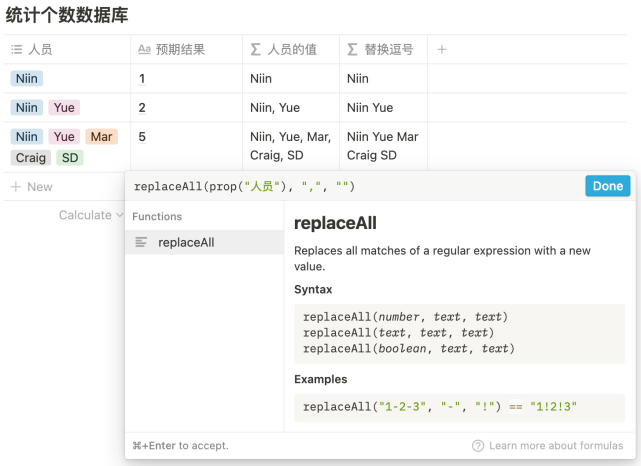Click the pink Yue tag in second row
641x466 pixels.
tap(64, 108)
